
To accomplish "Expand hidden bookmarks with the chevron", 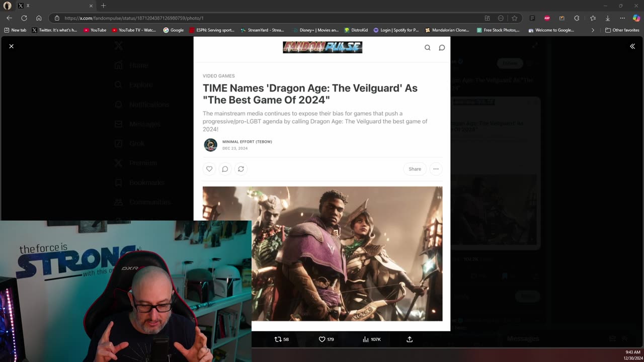I will point(593,30).
